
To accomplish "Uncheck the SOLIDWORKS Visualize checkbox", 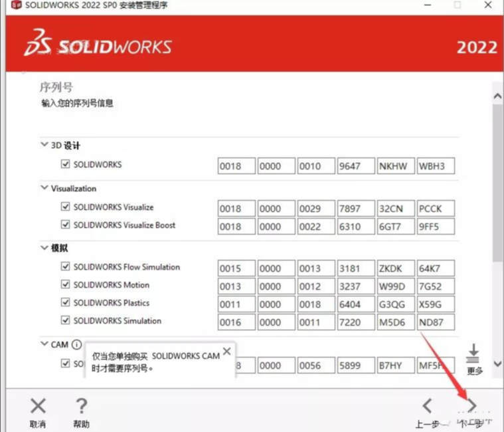I will [x=65, y=207].
